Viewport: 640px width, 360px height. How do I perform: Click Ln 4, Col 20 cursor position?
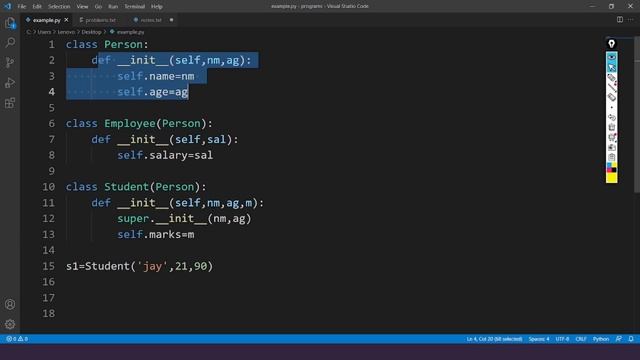point(494,339)
